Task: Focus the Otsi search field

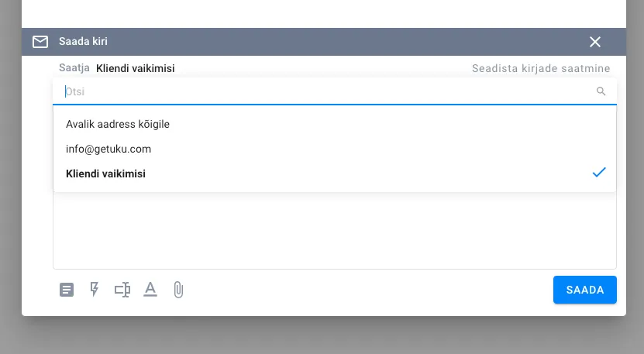Action: coord(325,91)
